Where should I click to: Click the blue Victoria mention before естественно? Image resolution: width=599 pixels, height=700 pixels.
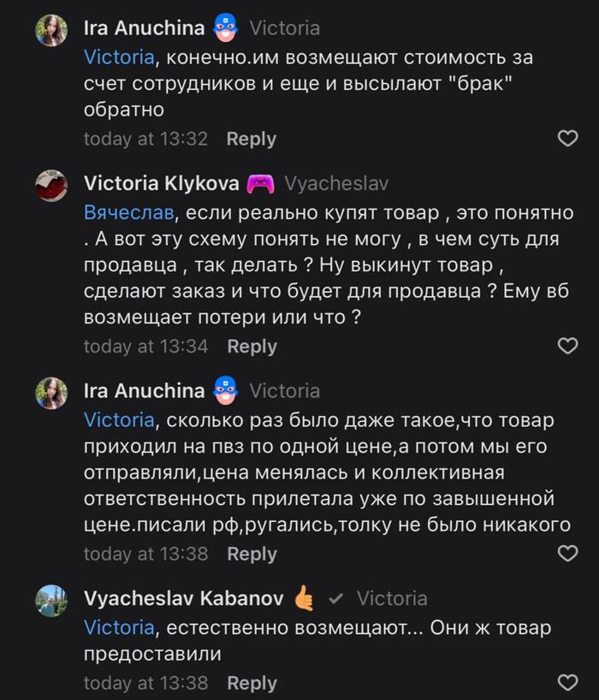click(119, 627)
